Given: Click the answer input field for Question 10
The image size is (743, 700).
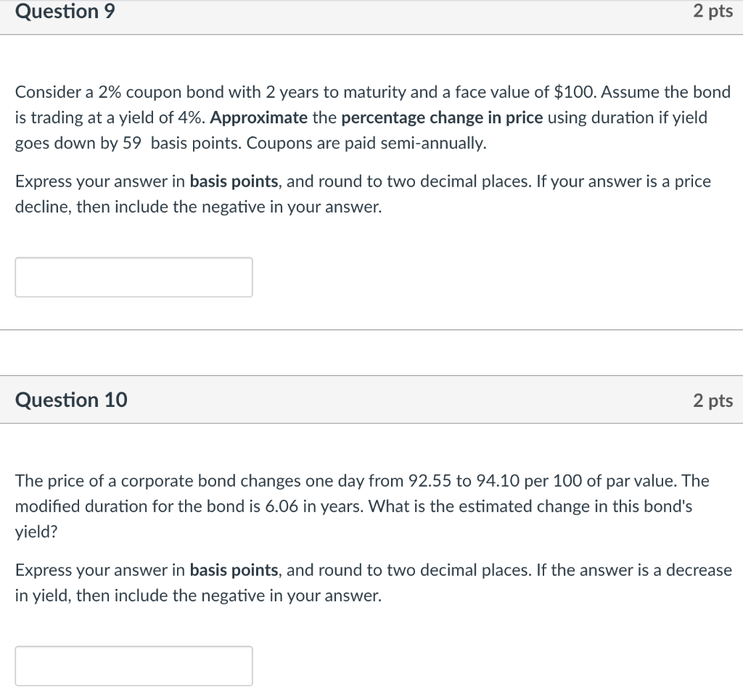Looking at the screenshot, I should click(x=134, y=665).
